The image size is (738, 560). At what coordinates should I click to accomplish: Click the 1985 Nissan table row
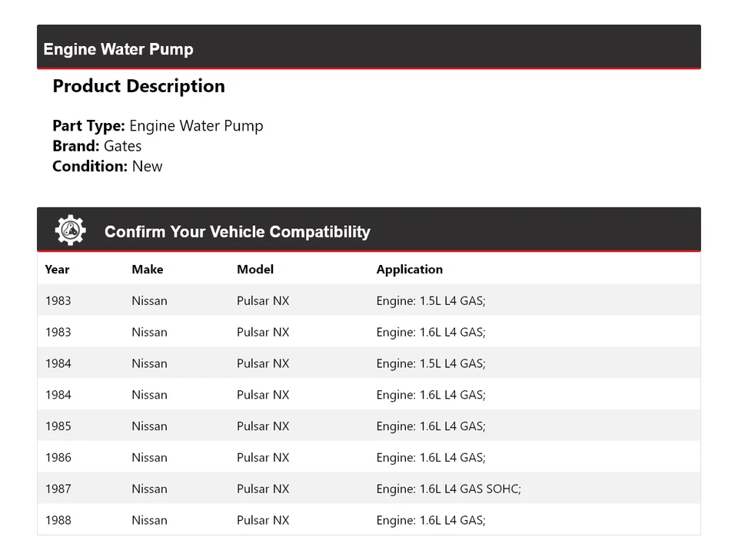[369, 426]
